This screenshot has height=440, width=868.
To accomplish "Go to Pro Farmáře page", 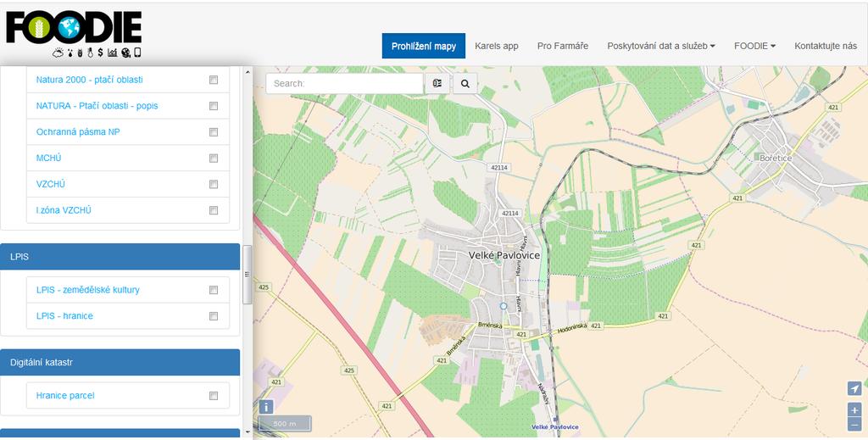I will point(563,46).
